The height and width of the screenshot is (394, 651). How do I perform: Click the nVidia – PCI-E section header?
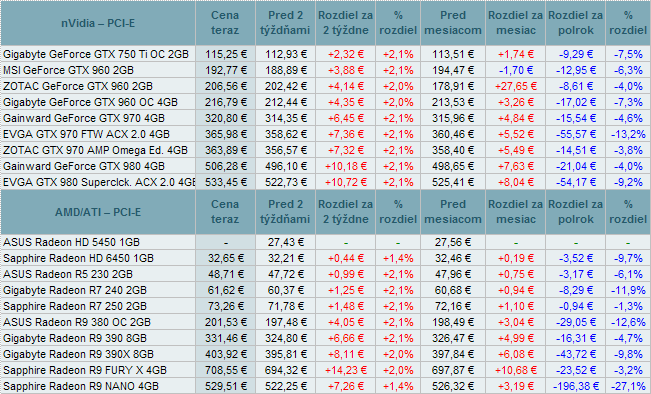pos(98,23)
